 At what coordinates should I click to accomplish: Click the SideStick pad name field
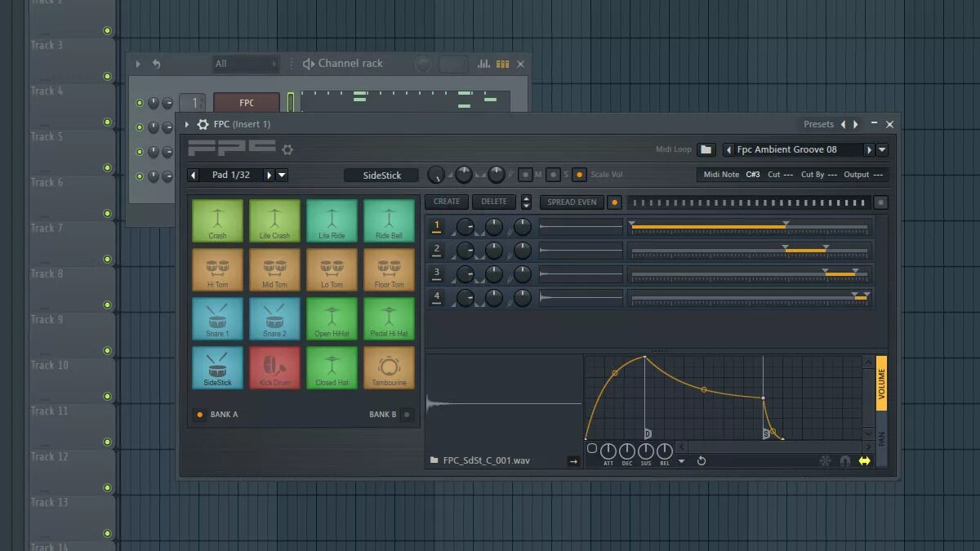(381, 176)
